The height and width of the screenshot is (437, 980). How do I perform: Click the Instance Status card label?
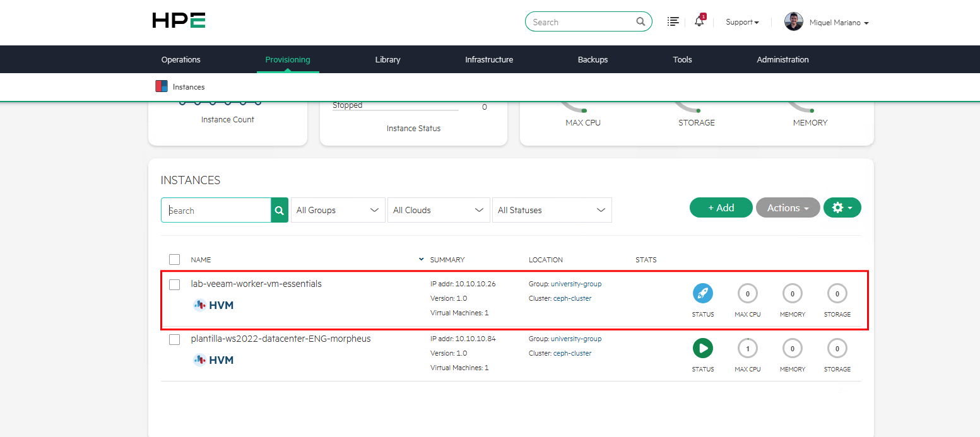point(414,129)
